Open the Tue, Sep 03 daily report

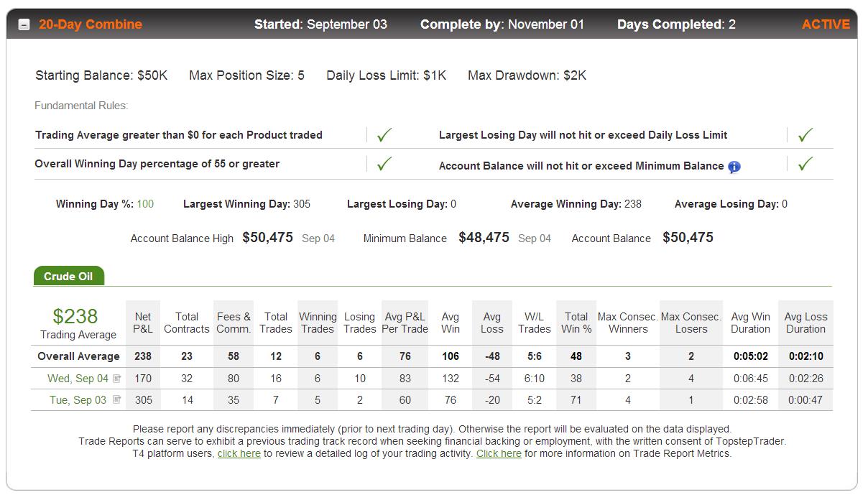click(x=78, y=400)
